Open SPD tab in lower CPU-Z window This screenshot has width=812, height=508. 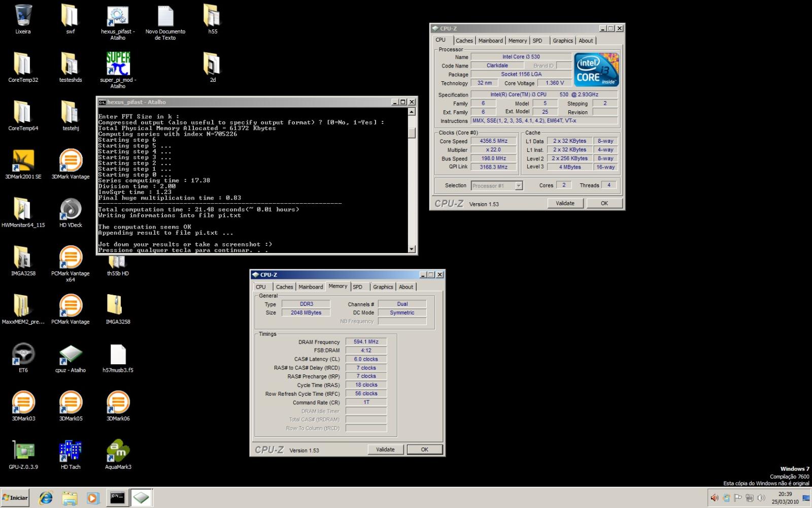358,287
